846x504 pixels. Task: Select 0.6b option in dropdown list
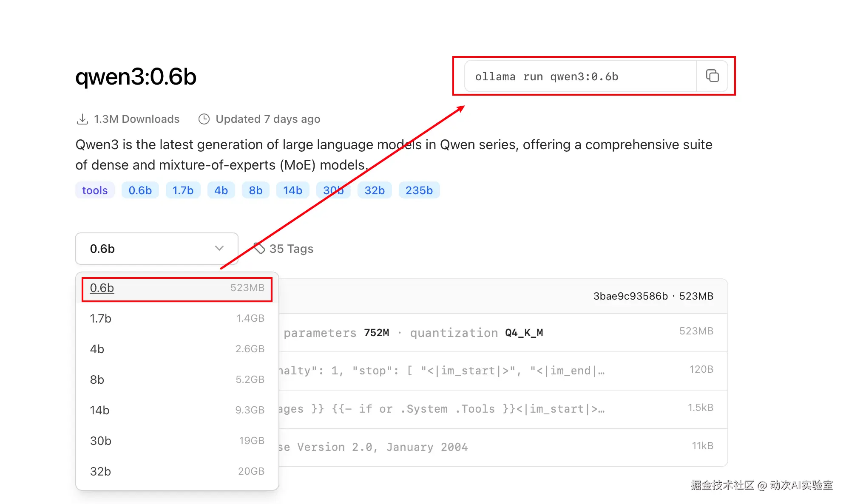click(177, 288)
